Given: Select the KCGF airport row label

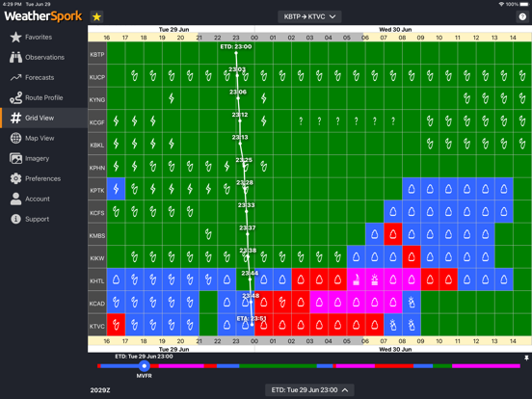Looking at the screenshot, I should (97, 122).
